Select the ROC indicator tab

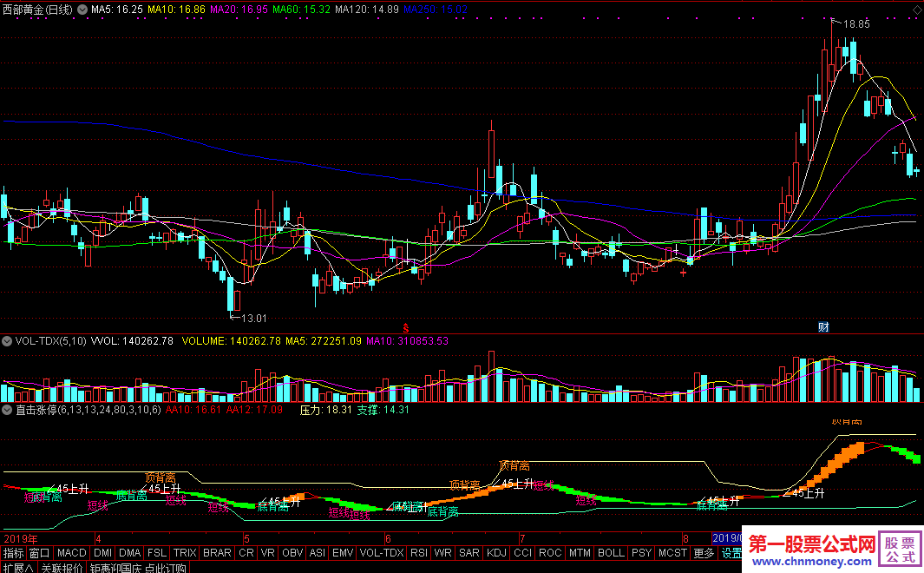[550, 553]
